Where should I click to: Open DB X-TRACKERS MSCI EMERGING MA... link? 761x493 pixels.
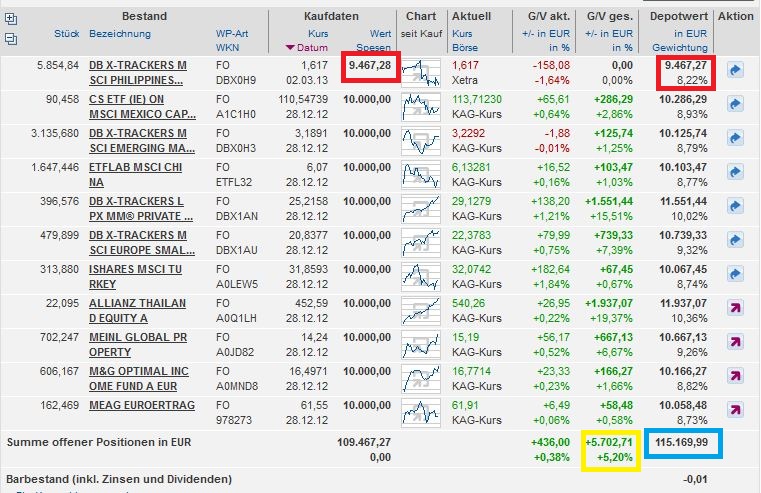click(142, 141)
